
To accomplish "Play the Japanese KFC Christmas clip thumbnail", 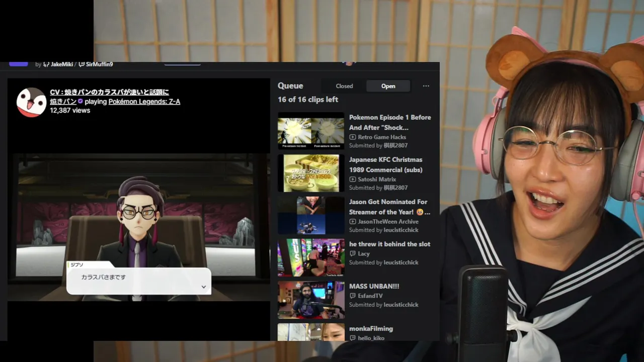I will tap(311, 173).
